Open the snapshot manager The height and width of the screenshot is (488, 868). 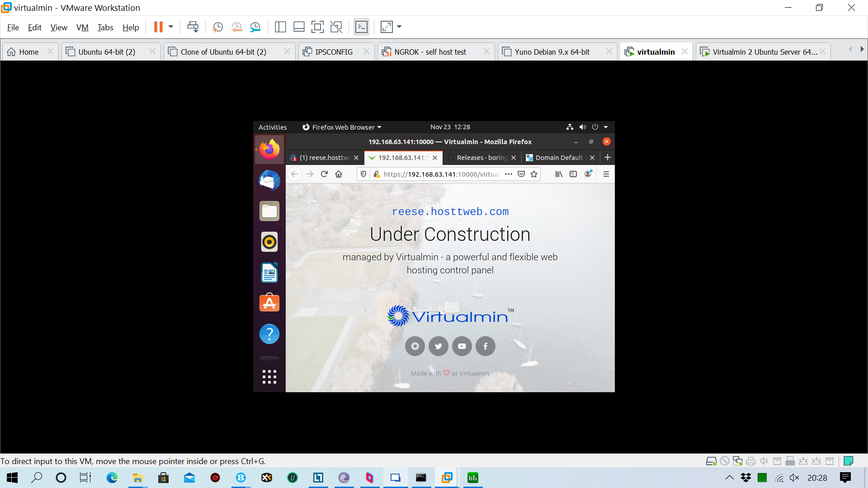[x=255, y=27]
